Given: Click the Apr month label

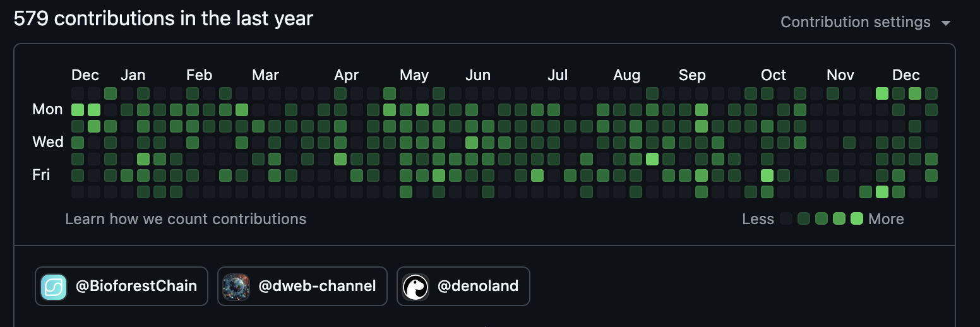Looking at the screenshot, I should coord(346,75).
